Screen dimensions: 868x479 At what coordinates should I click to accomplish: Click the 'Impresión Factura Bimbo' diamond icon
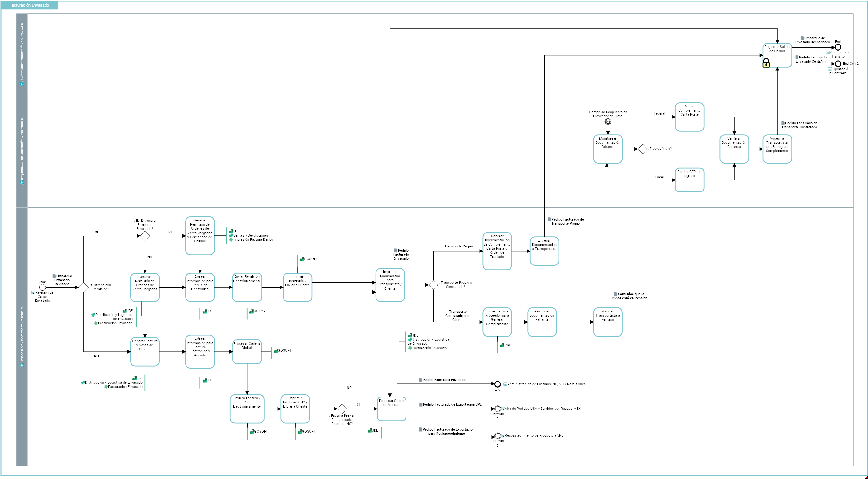point(231,240)
